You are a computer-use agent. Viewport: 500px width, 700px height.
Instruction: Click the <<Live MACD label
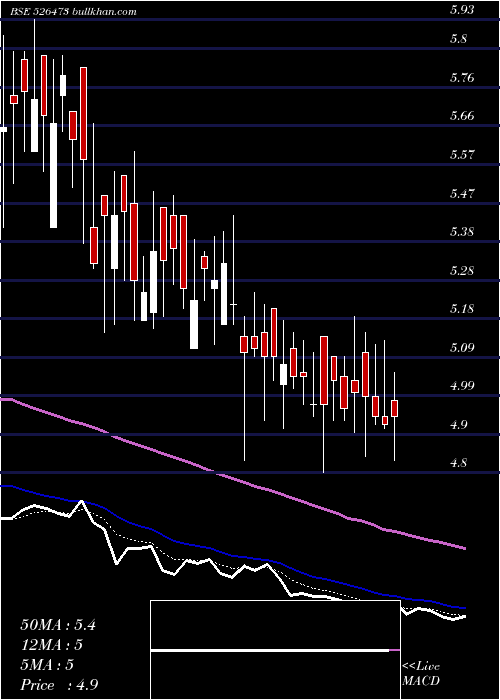421,674
